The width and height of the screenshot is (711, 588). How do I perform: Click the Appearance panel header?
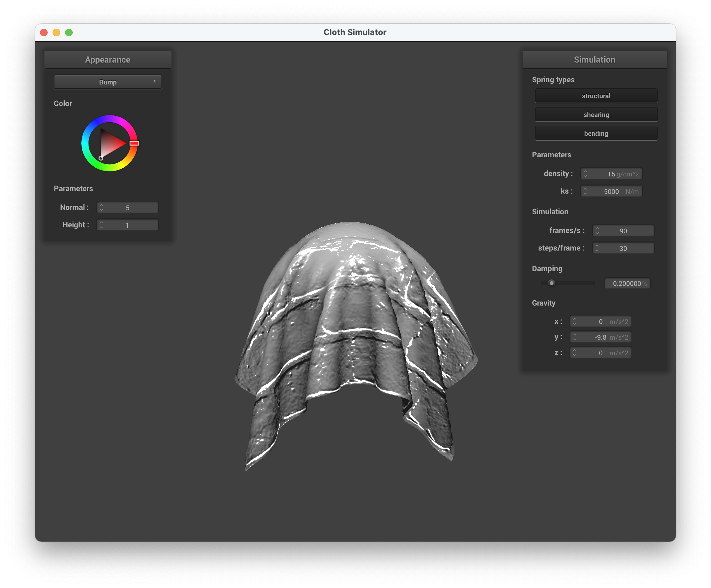click(108, 59)
